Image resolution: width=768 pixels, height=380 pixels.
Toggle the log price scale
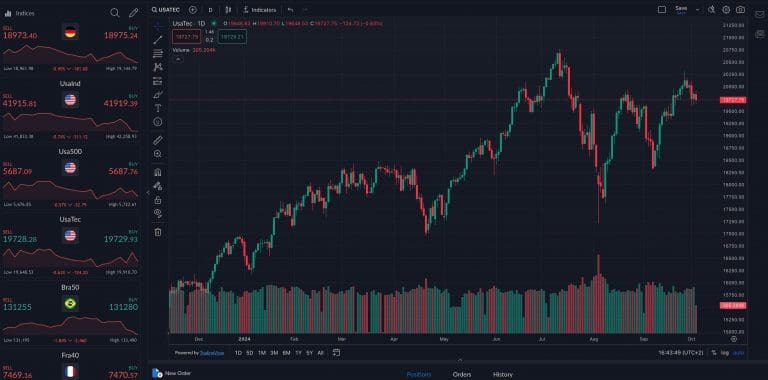click(725, 353)
